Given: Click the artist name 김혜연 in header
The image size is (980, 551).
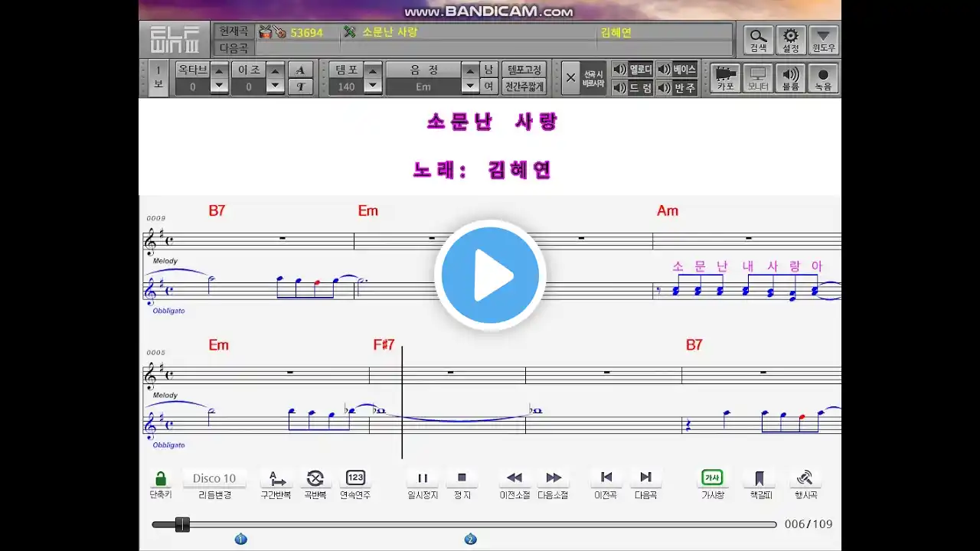Looking at the screenshot, I should pos(616,32).
